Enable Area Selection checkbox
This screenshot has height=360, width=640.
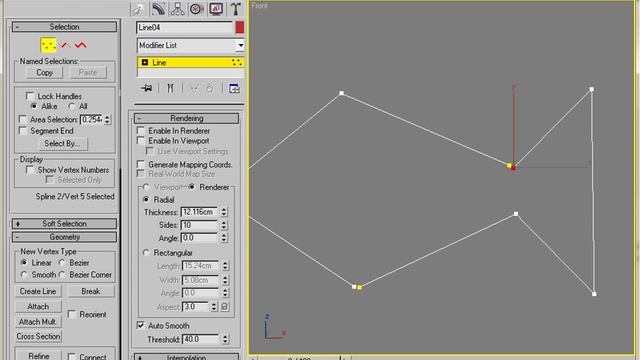(23, 119)
